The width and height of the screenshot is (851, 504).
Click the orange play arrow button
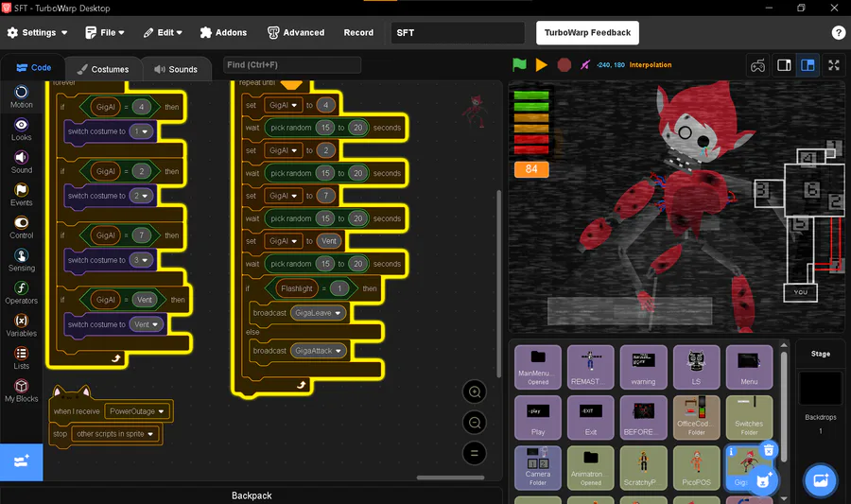tap(541, 65)
